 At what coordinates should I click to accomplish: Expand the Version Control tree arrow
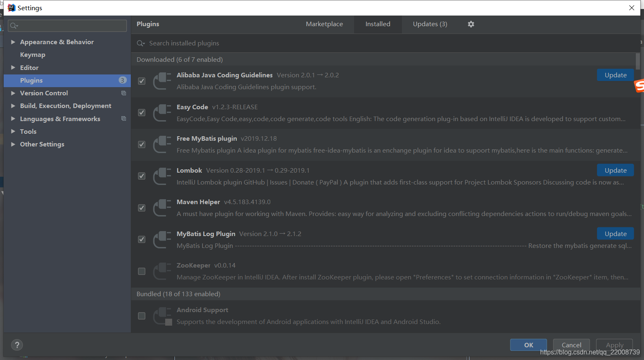pos(13,93)
